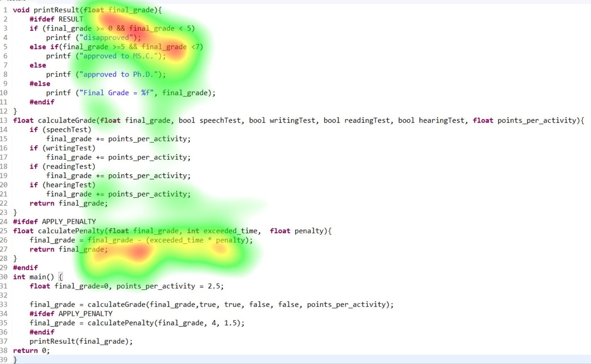The height and width of the screenshot is (364, 591).
Task: Place cursor on the "disapproved" string literal
Action: (x=106, y=38)
